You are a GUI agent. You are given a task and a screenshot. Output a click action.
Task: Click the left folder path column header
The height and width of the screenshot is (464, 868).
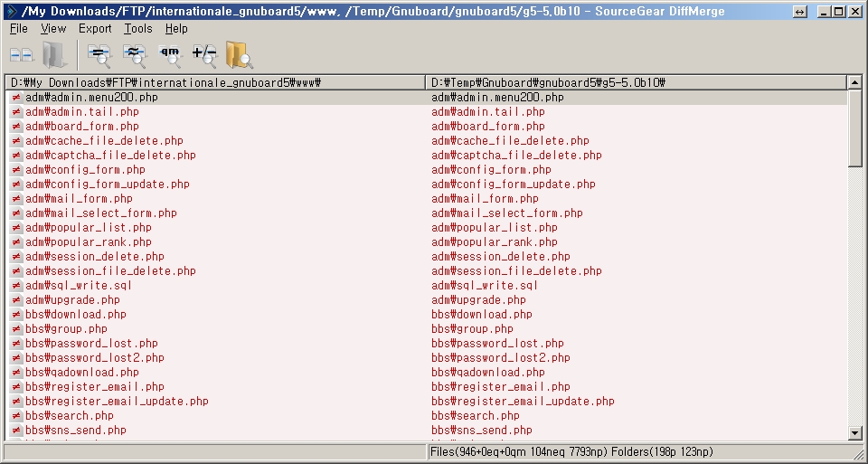pyautogui.click(x=215, y=82)
